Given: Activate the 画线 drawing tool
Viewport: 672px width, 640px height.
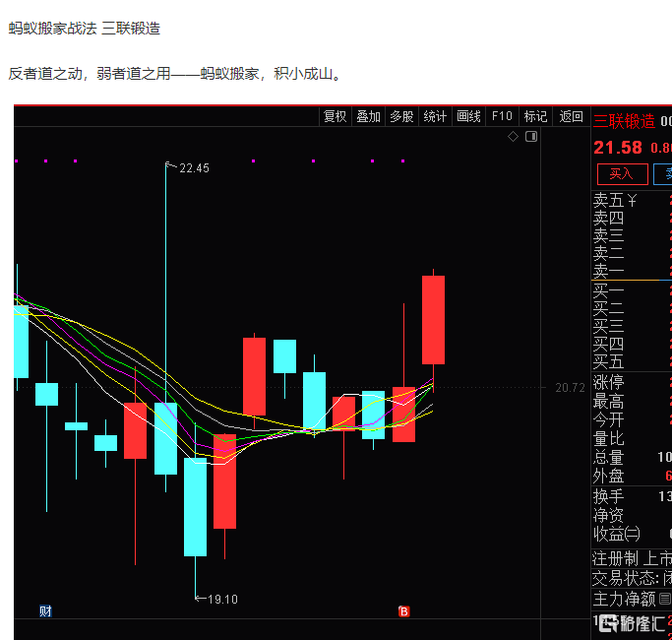Looking at the screenshot, I should tap(468, 116).
